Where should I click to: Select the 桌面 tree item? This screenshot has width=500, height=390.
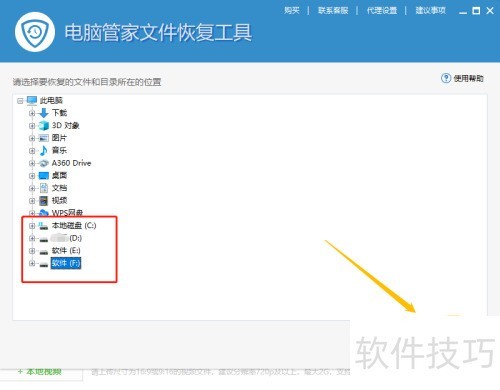coord(59,176)
